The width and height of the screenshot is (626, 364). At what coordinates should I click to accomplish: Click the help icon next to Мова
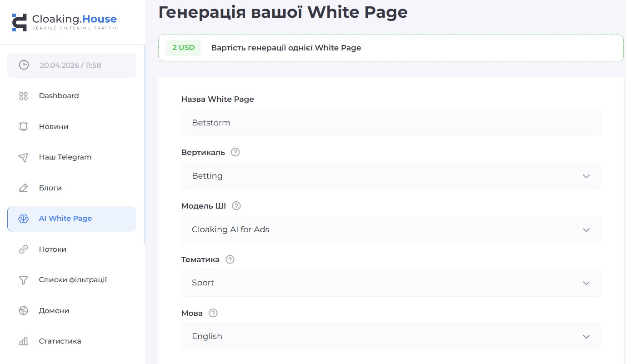[x=213, y=313]
